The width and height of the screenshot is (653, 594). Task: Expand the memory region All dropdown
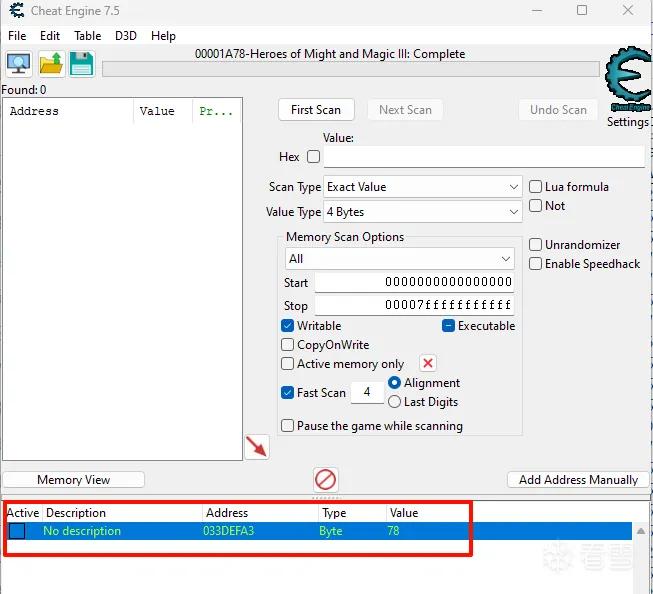(x=399, y=259)
